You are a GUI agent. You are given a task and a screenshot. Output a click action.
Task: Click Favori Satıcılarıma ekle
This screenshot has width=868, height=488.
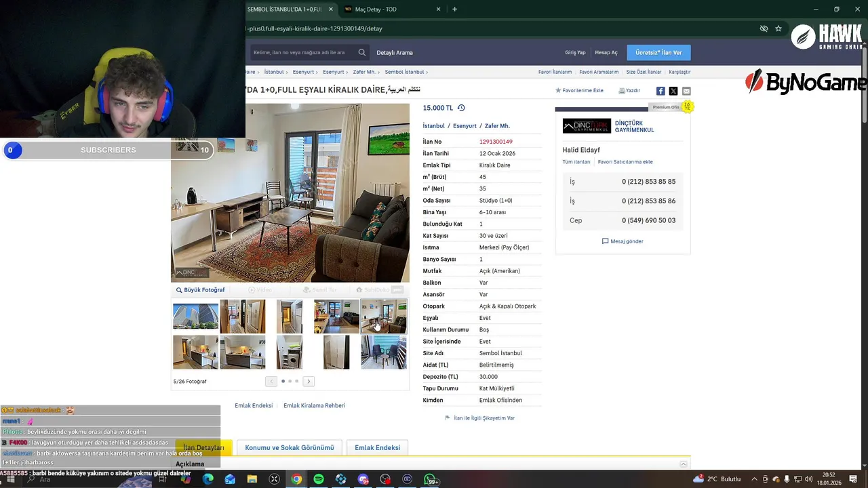click(625, 162)
